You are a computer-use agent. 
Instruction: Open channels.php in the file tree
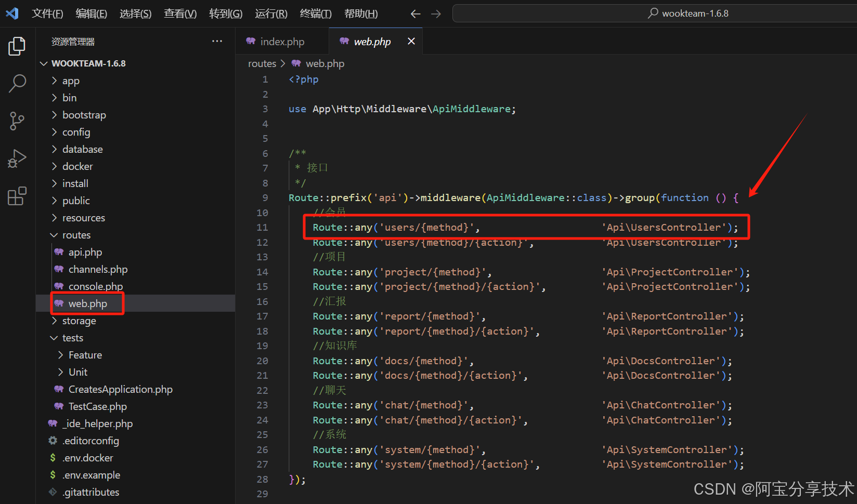(x=135, y=269)
